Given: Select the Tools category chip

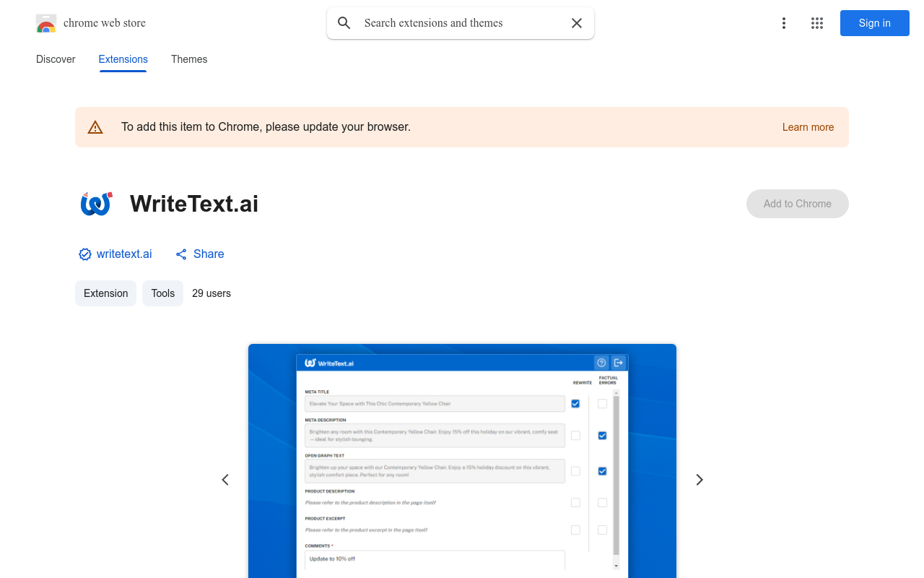Looking at the screenshot, I should click(163, 293).
